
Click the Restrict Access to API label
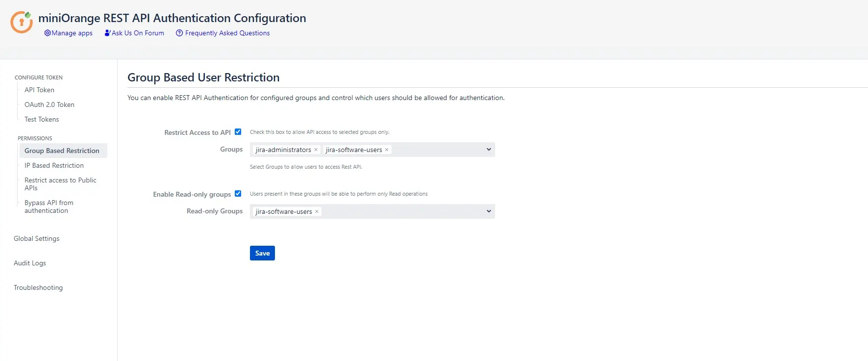point(198,132)
